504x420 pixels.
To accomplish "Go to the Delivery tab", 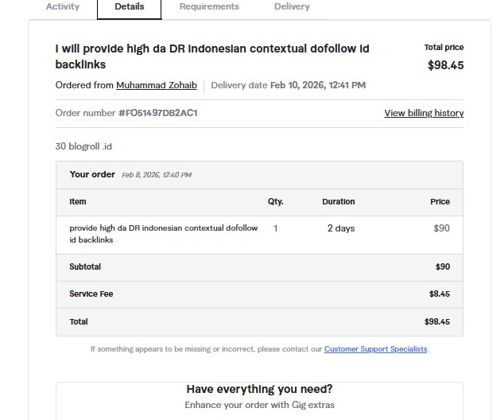I will pyautogui.click(x=292, y=7).
